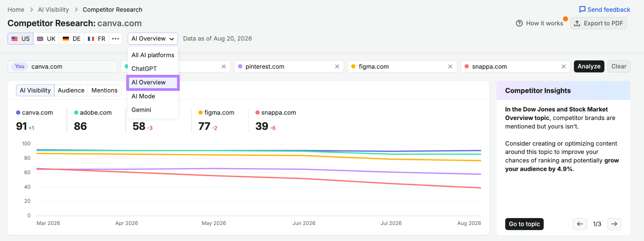Screen dimensions: 644x241
Task: Click the UK flag icon
Action: (x=40, y=39)
